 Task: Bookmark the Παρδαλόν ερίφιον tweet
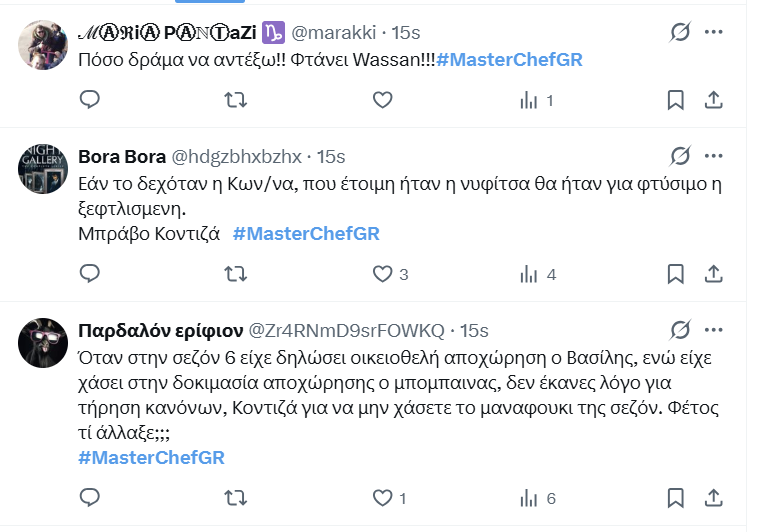coord(675,498)
